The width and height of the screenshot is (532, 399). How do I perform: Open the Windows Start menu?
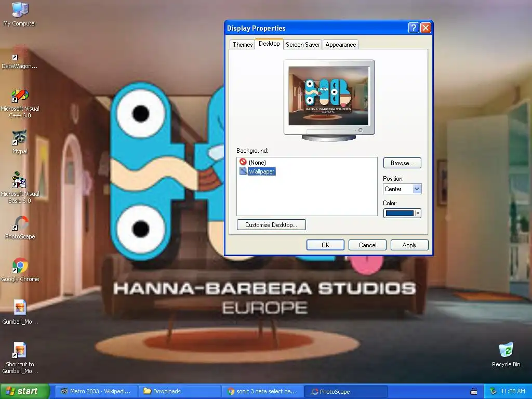(25, 391)
